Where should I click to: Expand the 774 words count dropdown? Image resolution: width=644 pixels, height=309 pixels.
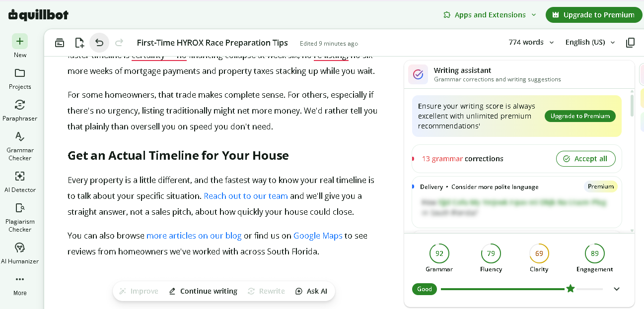531,42
